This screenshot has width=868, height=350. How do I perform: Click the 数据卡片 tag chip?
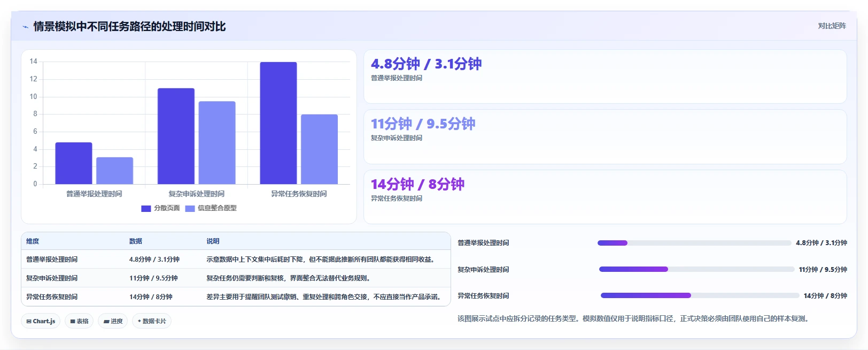[152, 321]
